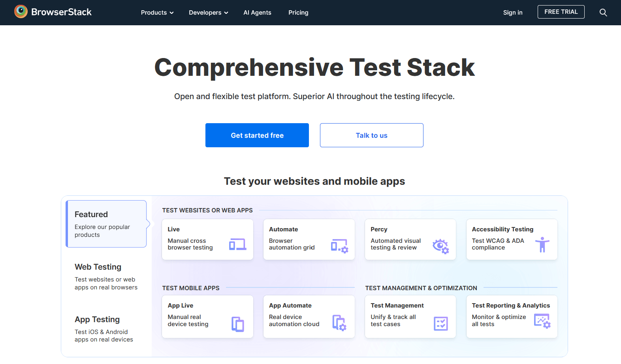621x364 pixels.
Task: Select the App Testing tab
Action: (104, 329)
